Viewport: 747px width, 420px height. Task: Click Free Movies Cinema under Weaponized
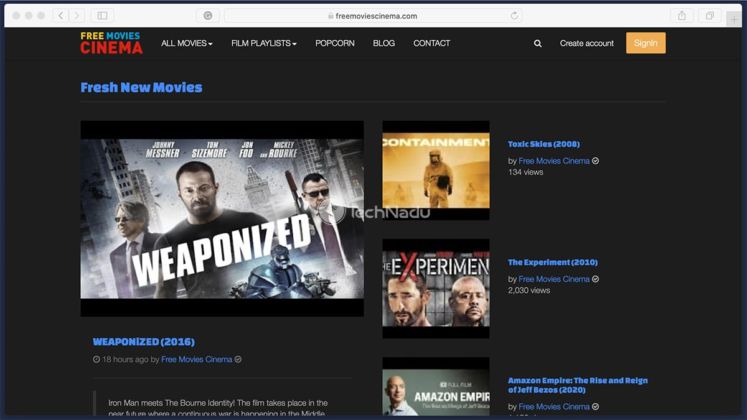(x=196, y=360)
